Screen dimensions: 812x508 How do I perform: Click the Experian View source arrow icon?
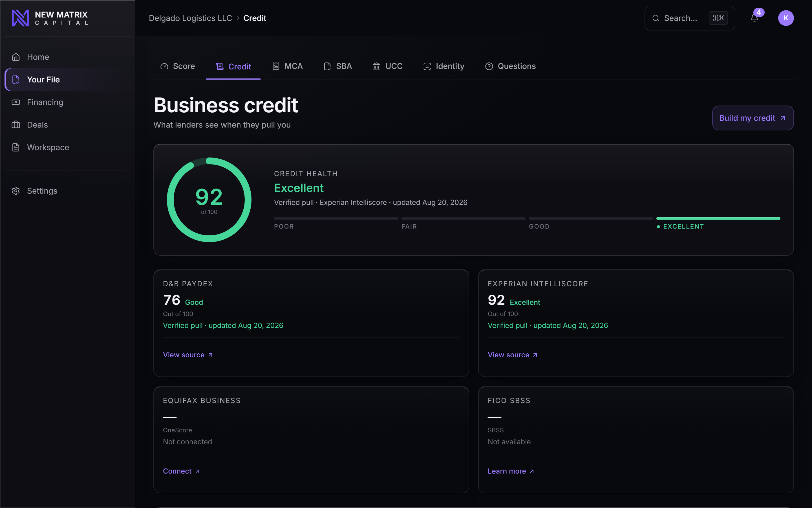(x=535, y=355)
